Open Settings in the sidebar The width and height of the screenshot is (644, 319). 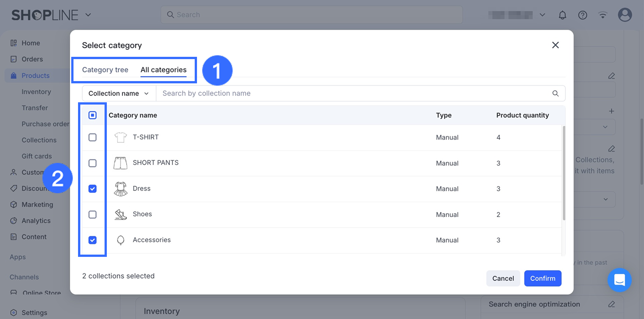(x=34, y=313)
